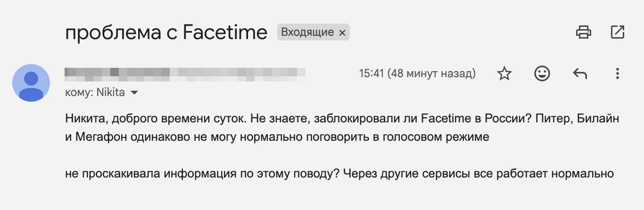Screen dimensions: 644x210
Task: Open the message in a new window
Action: point(617,32)
